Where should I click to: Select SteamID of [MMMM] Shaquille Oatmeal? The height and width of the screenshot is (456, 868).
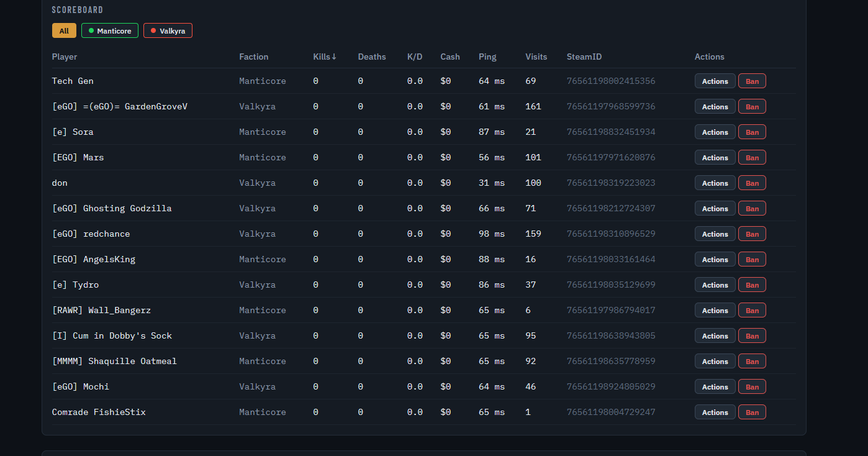pos(611,361)
